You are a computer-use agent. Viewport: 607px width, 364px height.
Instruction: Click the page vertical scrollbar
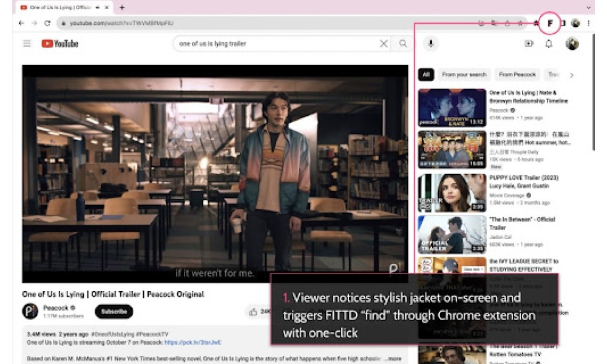[594, 92]
